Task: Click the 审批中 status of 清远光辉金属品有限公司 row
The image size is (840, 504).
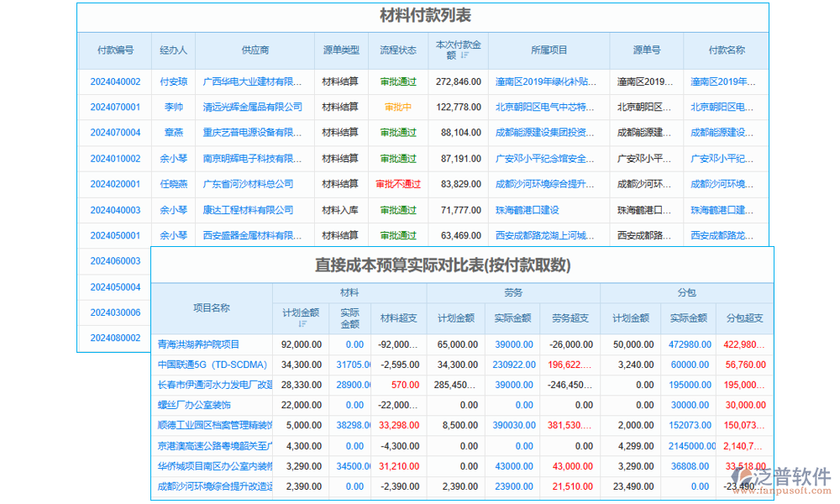Action: [x=396, y=106]
